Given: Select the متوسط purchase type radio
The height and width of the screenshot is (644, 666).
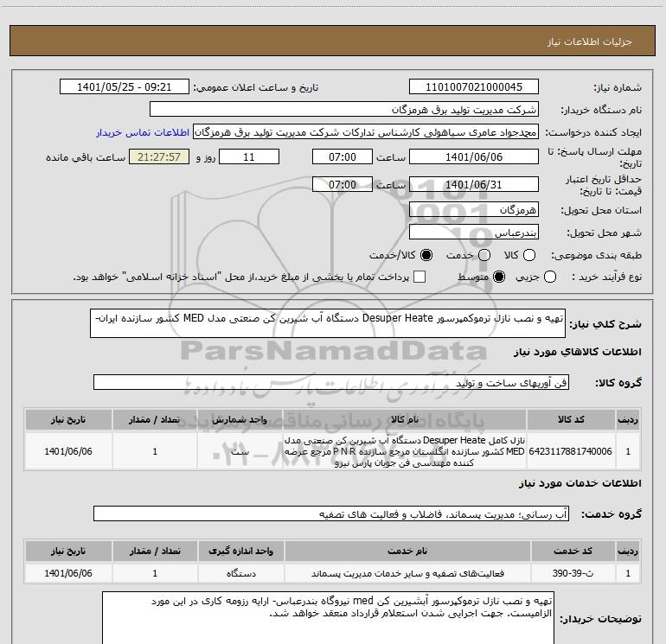Looking at the screenshot, I should 499,277.
